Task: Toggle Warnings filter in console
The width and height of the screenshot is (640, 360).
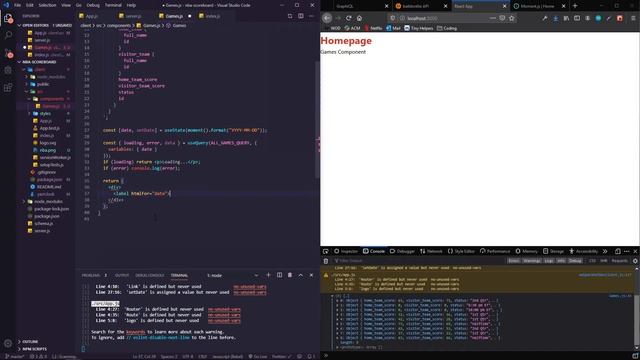Action: pos(532,261)
